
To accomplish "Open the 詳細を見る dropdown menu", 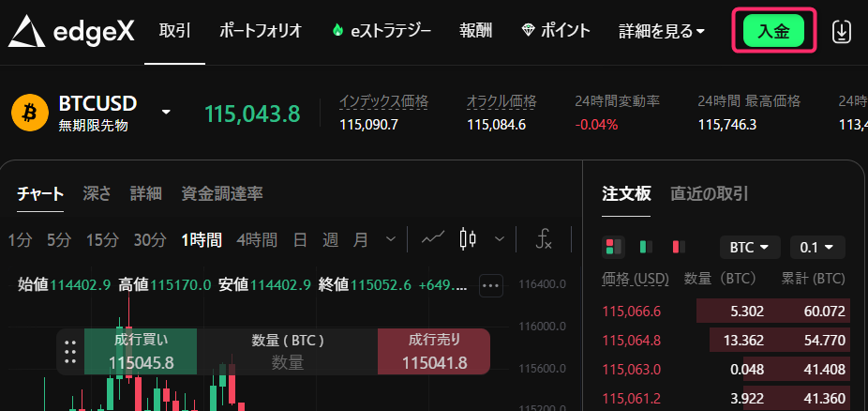I will (x=662, y=32).
